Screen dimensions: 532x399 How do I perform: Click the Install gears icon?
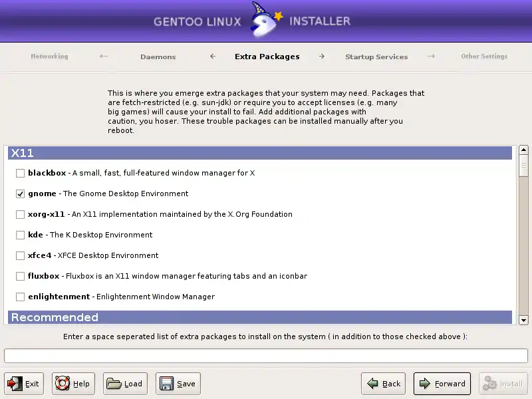point(489,384)
